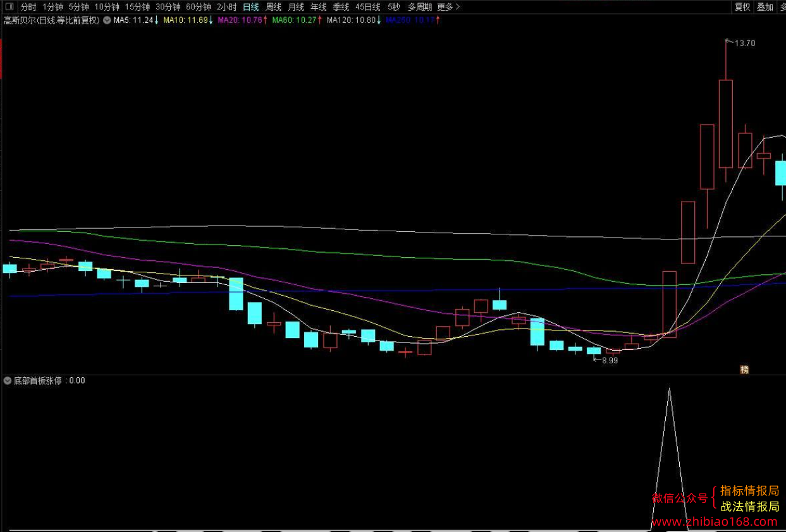786x532 pixels.
Task: Select the 5秒 period tab
Action: (394, 7)
